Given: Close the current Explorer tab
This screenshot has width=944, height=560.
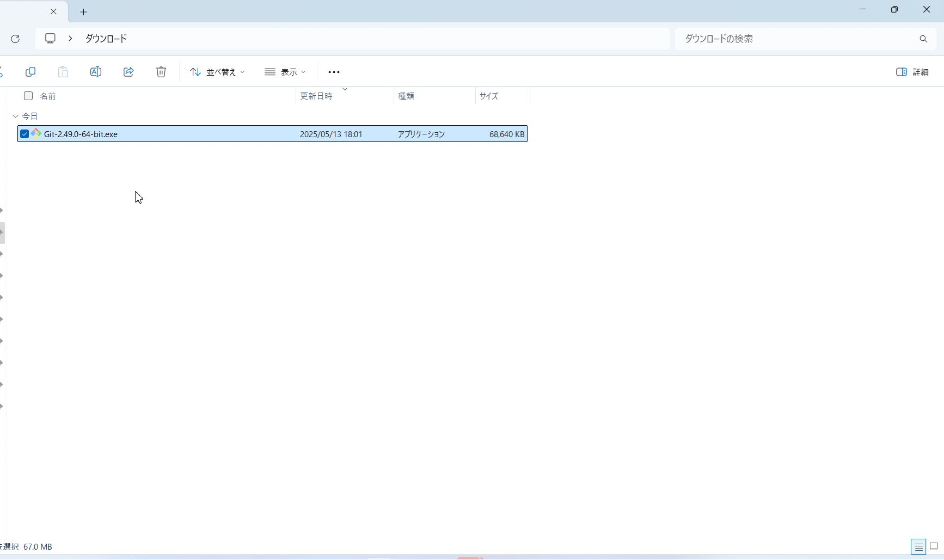Looking at the screenshot, I should click(53, 11).
